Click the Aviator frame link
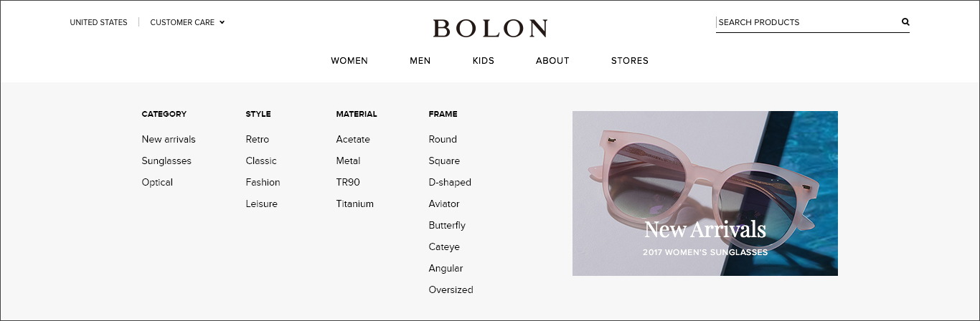The height and width of the screenshot is (321, 980). pos(444,204)
